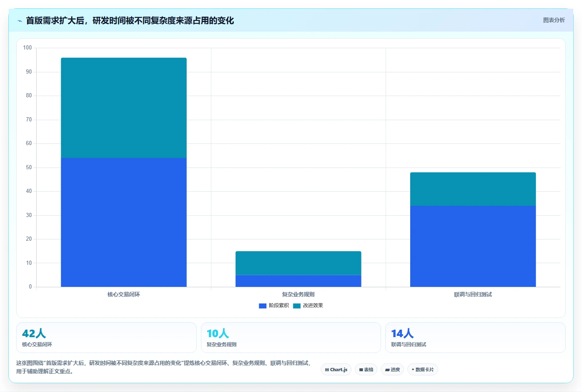Click the 核心交易闭环 x-axis label
This screenshot has width=582, height=392.
(124, 294)
